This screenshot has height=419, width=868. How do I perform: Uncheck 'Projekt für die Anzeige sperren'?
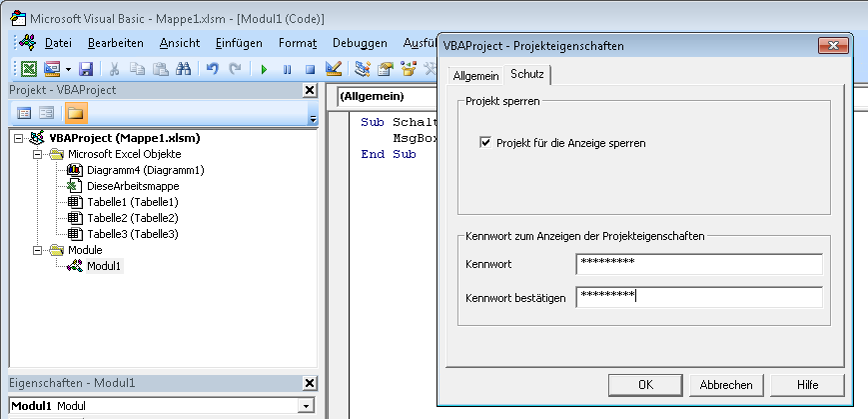(x=486, y=143)
